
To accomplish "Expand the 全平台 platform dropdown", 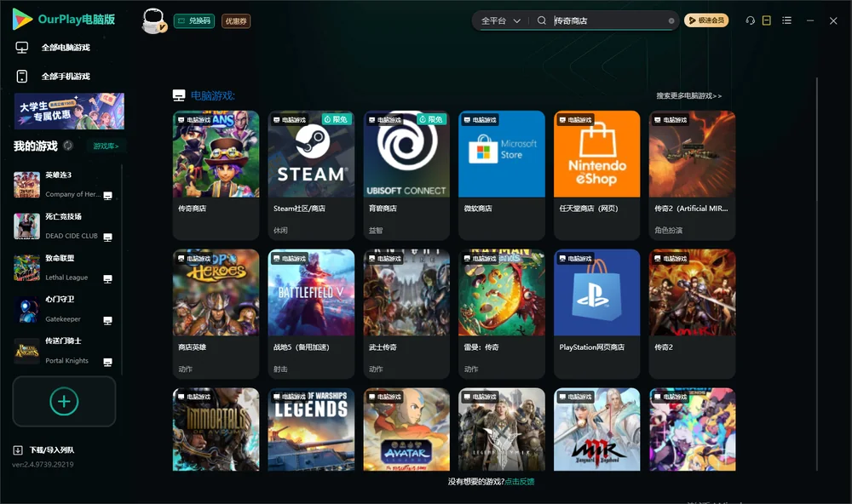I will [500, 20].
